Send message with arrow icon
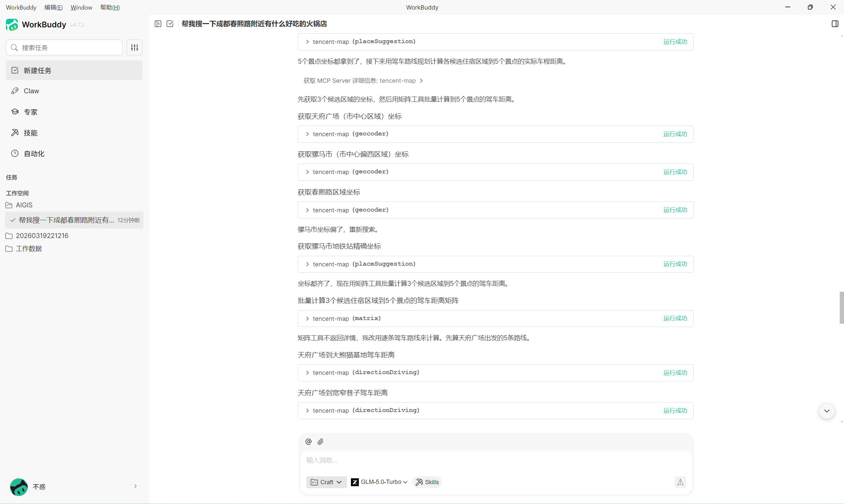 click(680, 482)
